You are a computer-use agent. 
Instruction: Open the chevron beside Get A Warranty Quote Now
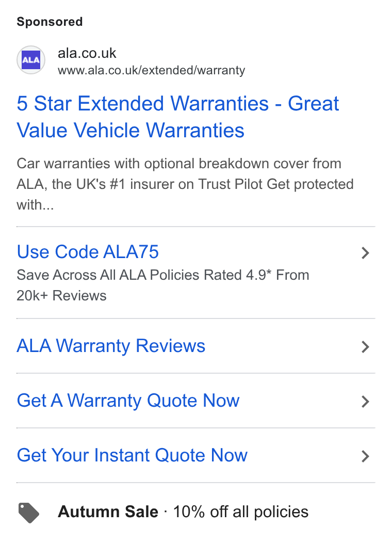pyautogui.click(x=365, y=402)
